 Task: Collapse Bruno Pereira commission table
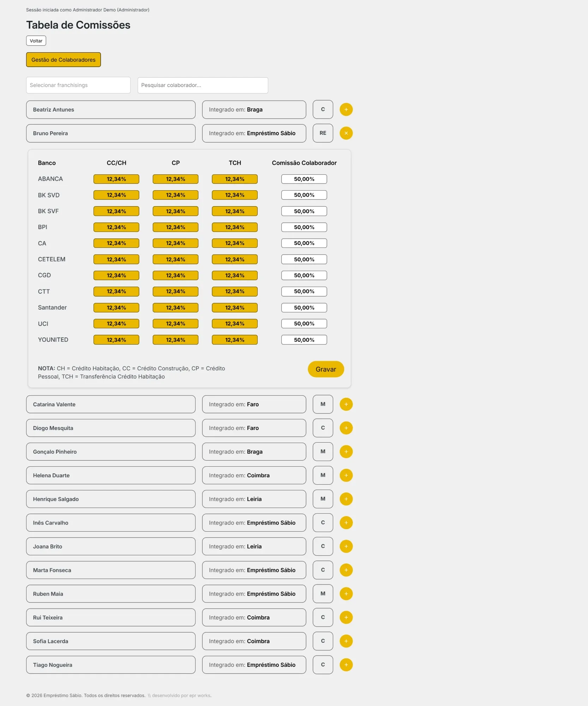coord(346,133)
